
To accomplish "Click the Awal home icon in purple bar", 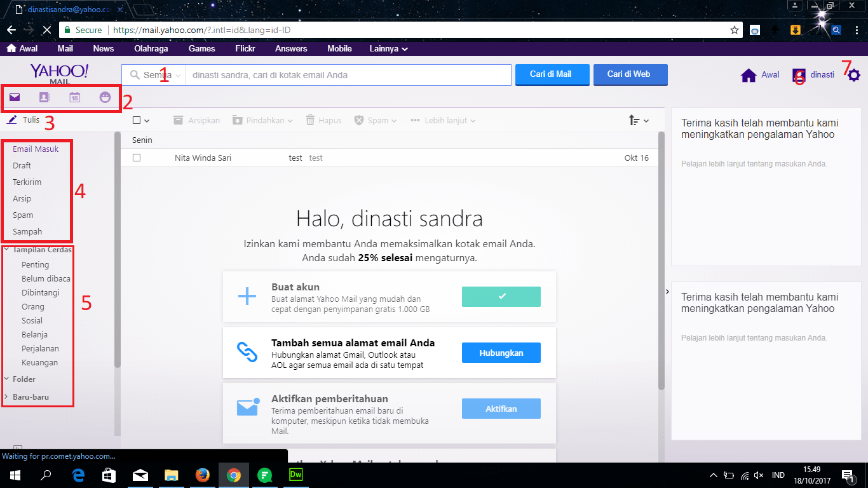I will pos(11,48).
